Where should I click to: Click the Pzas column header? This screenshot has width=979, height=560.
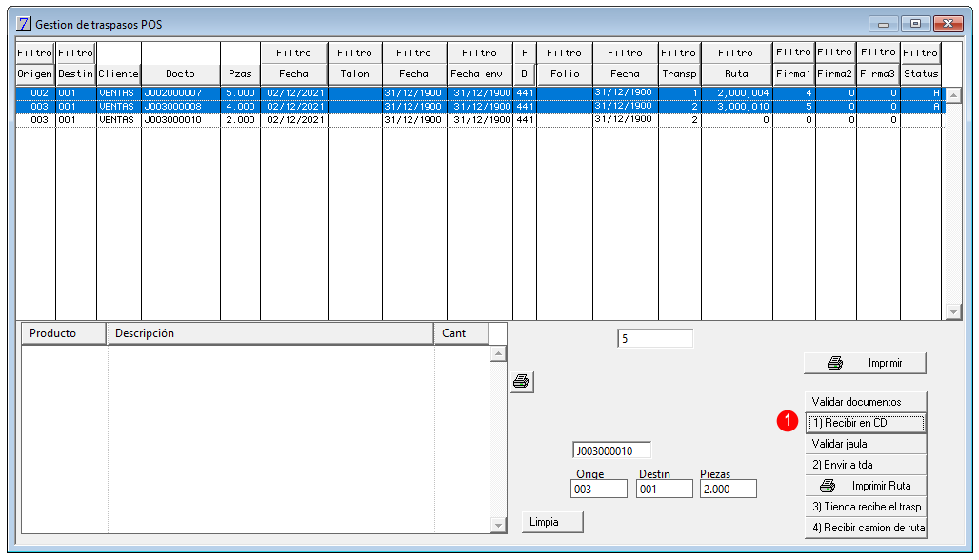[240, 73]
